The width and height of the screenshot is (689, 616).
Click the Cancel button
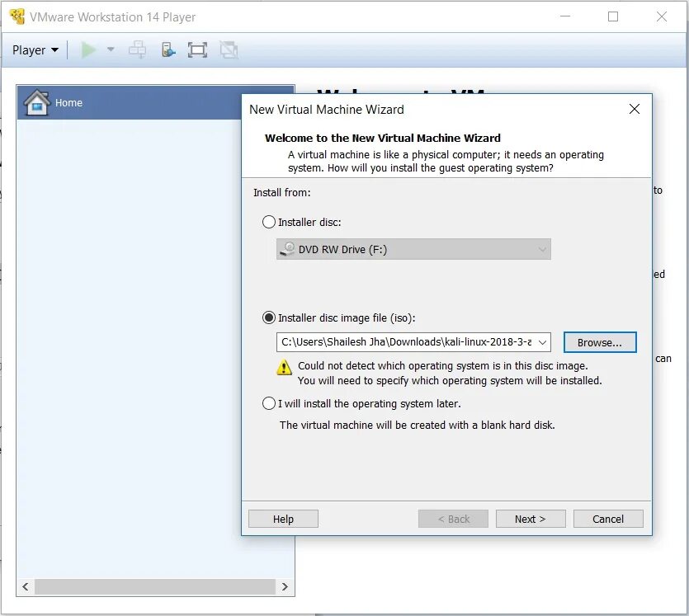point(608,519)
